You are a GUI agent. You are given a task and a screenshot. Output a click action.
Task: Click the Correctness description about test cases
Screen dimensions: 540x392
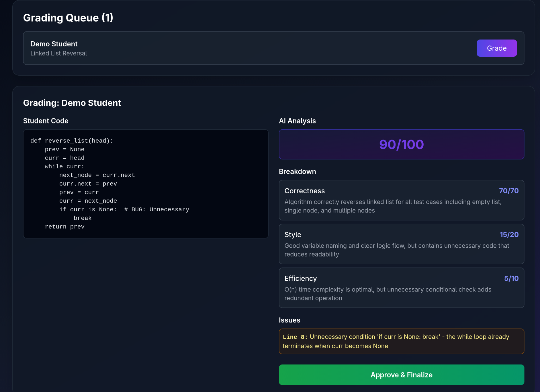pyautogui.click(x=393, y=206)
